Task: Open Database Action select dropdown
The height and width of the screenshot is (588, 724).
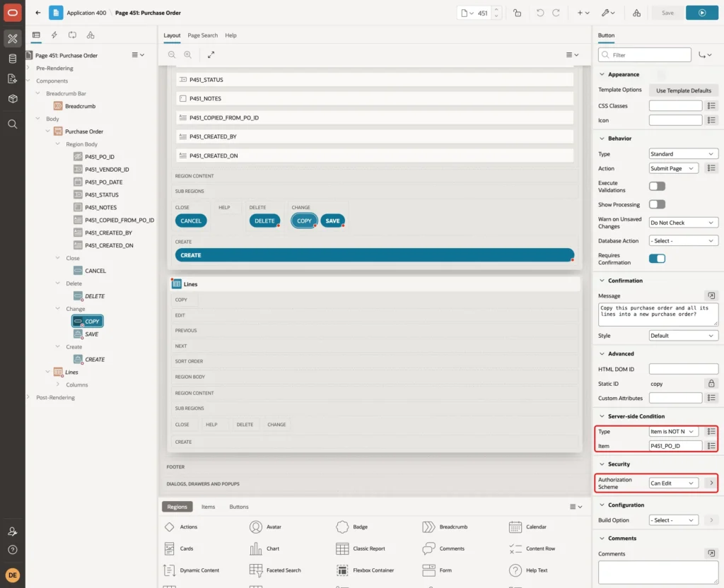Action: click(684, 241)
